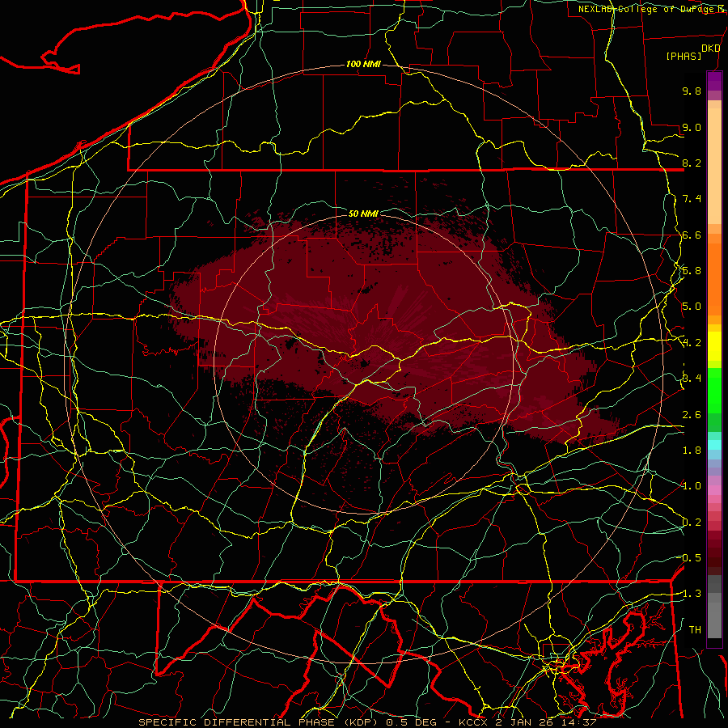Click the 9.8 value on the color scale
728x728 pixels.
692,91
